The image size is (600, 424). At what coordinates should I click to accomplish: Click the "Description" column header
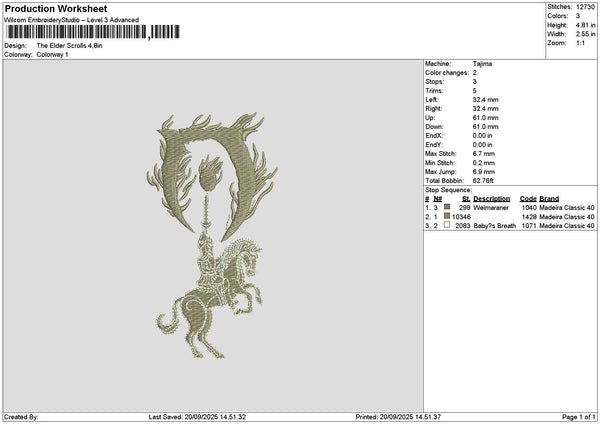492,199
